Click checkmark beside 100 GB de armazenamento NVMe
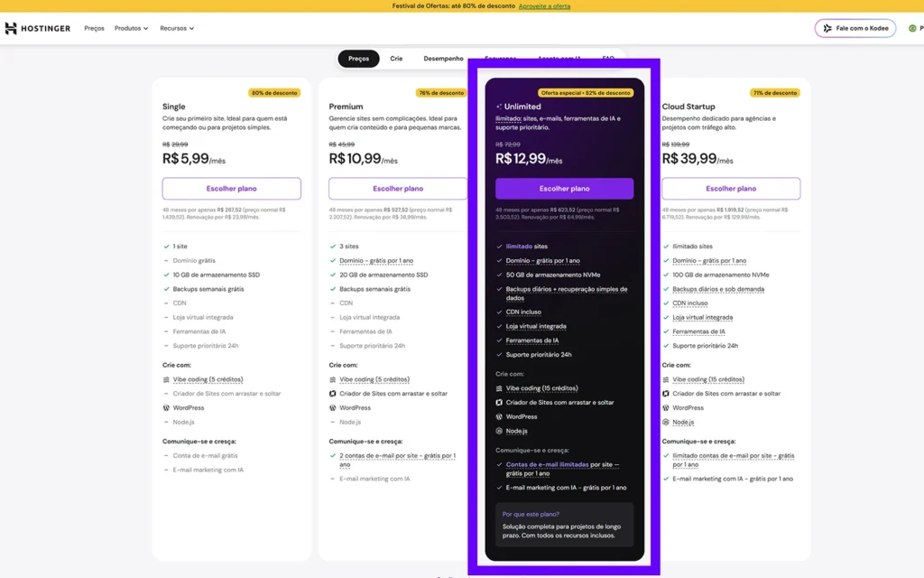The width and height of the screenshot is (924, 578). click(666, 275)
